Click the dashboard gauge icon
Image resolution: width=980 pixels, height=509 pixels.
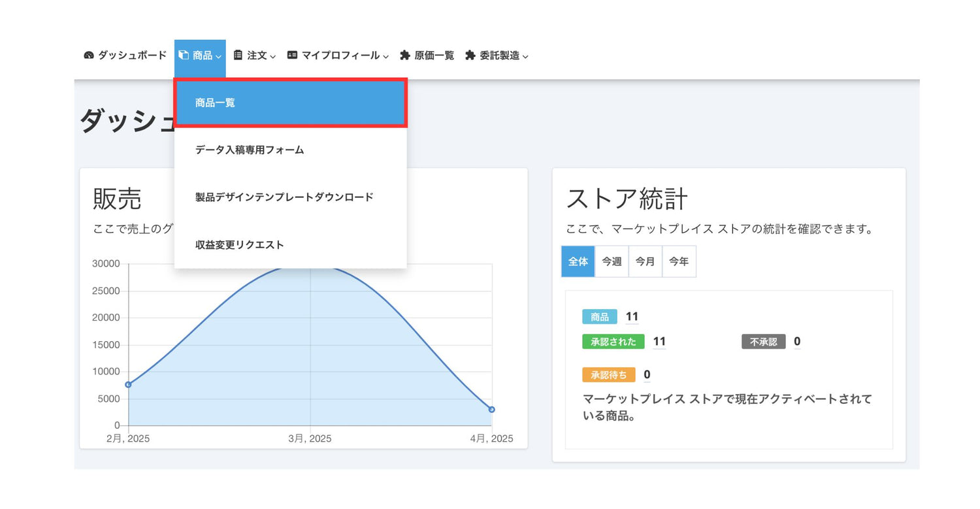click(x=89, y=56)
